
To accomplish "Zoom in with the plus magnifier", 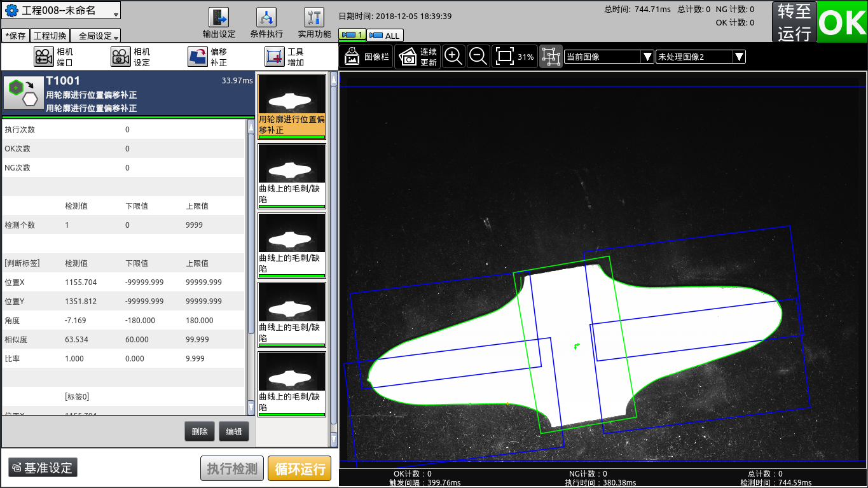I will (x=453, y=56).
